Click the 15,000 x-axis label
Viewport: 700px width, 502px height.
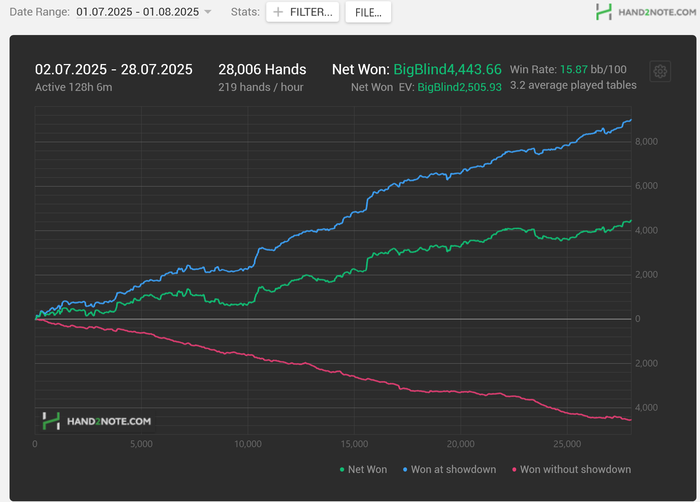point(354,444)
